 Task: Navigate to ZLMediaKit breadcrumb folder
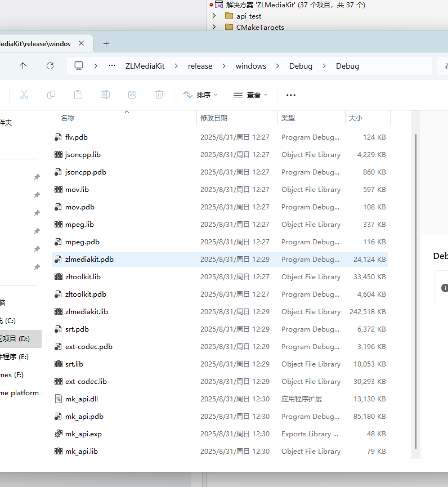click(x=145, y=66)
